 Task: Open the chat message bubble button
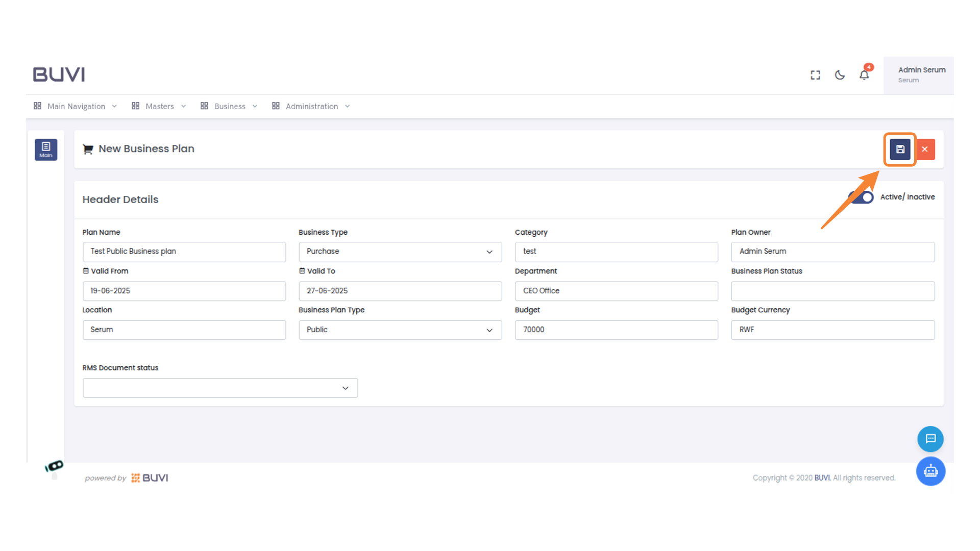tap(930, 439)
